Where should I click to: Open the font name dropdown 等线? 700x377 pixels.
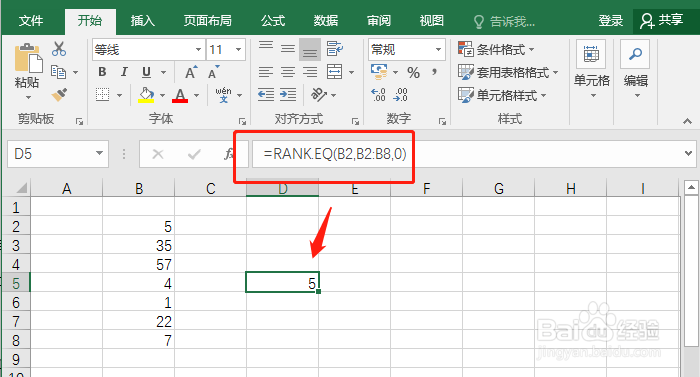(x=198, y=49)
